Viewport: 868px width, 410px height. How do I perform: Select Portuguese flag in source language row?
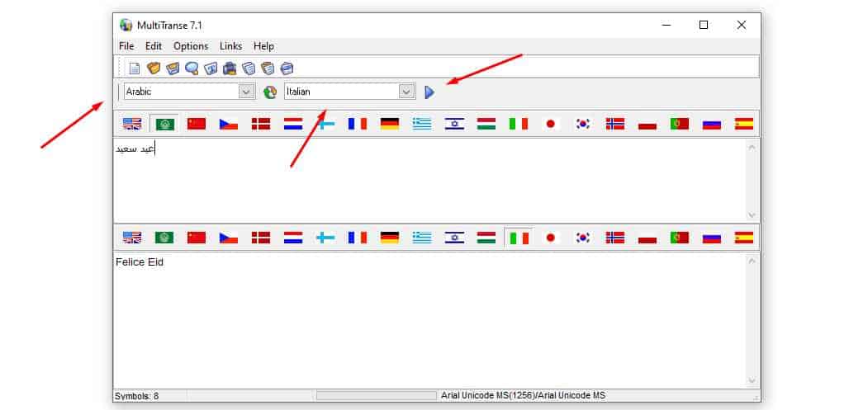click(x=679, y=124)
